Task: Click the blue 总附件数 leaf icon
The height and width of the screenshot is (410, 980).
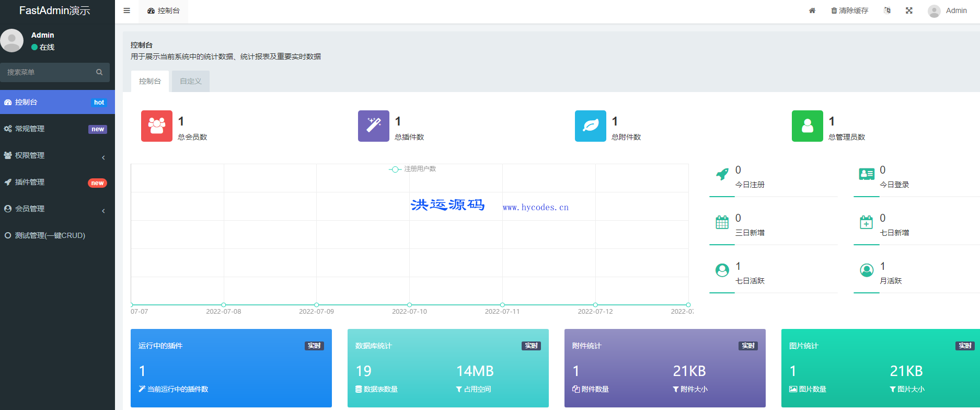Action: [591, 126]
